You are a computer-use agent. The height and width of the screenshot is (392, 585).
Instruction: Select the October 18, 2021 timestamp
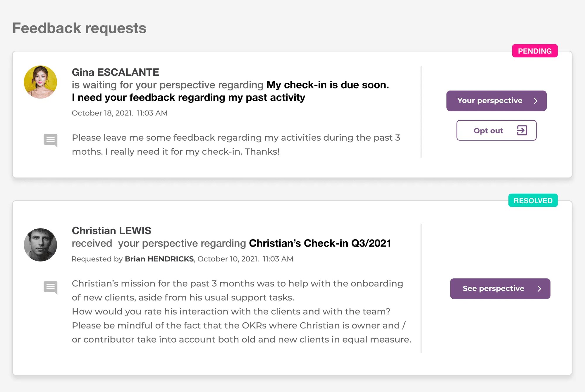120,113
